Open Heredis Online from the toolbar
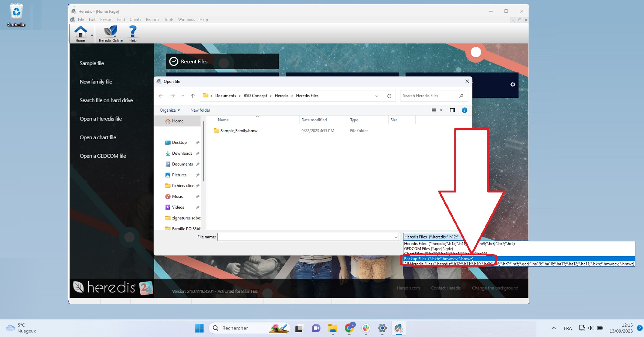Screen dimensions: 644x337 click(111, 33)
